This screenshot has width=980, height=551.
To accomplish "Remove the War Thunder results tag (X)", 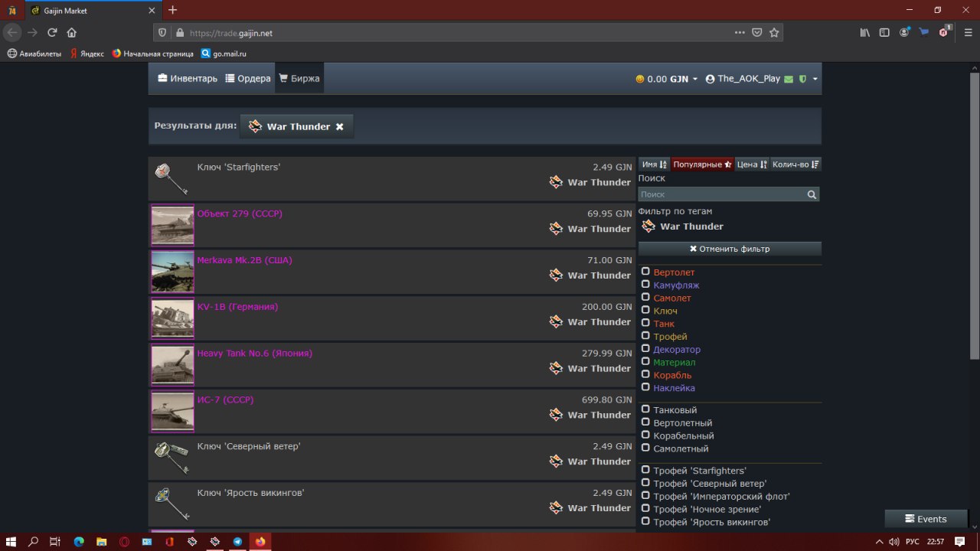I will 339,127.
